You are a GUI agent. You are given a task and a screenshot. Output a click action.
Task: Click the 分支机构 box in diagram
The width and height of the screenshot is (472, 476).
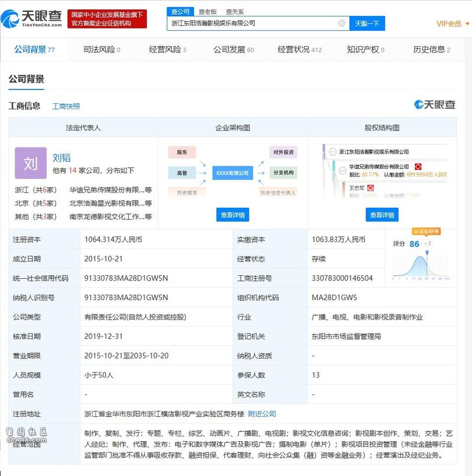coord(283,172)
